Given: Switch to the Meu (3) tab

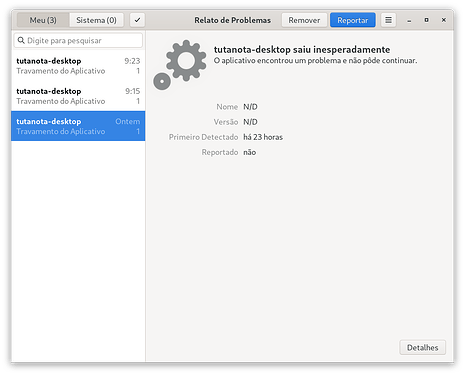Looking at the screenshot, I should point(43,20).
